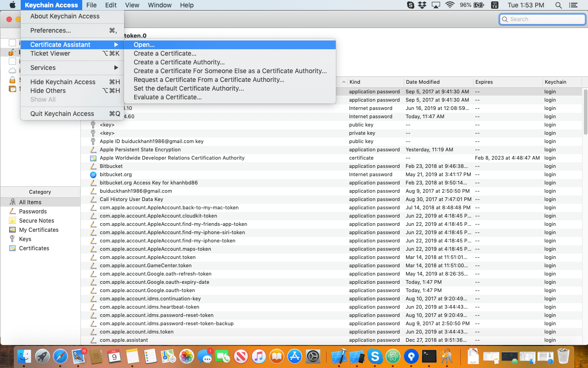This screenshot has height=368, width=588.
Task: Choose Hide Keychain Access
Action: (72, 82)
